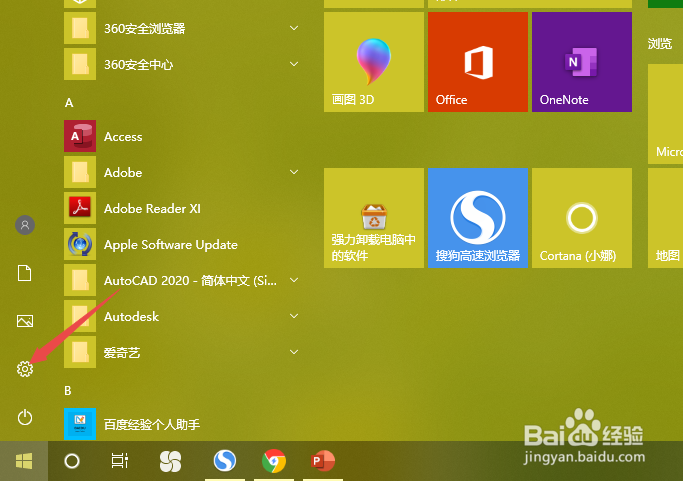683x481 pixels.
Task: Open the Cortana (小娜) tile
Action: coord(582,218)
